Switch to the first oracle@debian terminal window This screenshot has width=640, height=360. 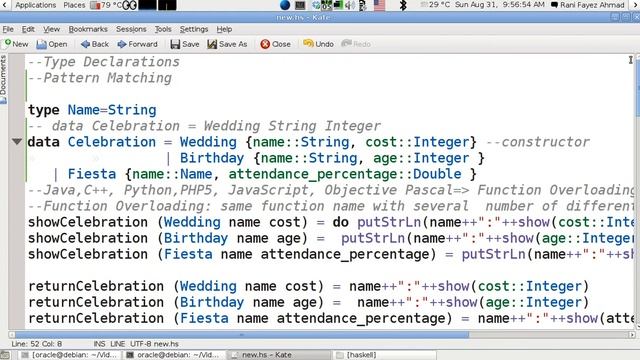pyautogui.click(x=70, y=355)
